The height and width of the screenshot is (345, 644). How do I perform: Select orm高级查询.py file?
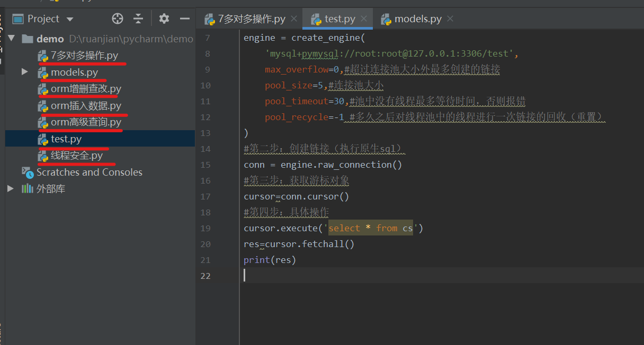86,123
